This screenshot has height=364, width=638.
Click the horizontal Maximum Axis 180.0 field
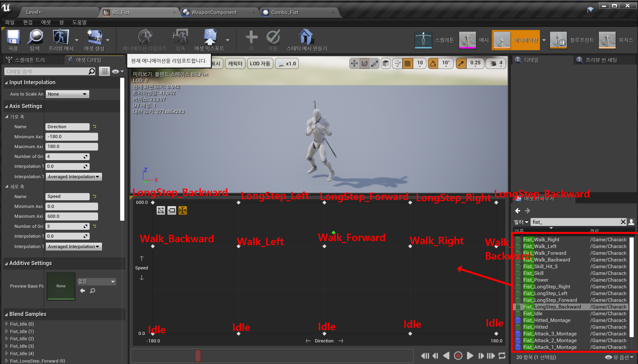[x=72, y=146]
